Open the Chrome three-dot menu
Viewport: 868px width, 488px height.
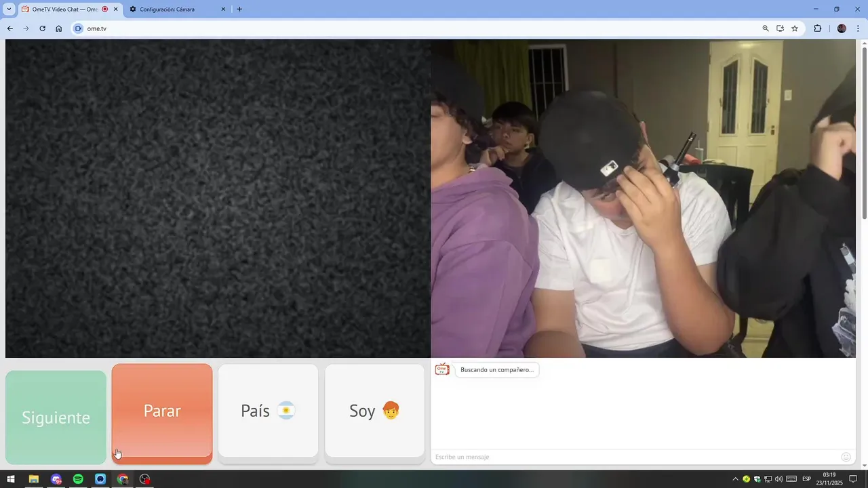[x=858, y=28]
